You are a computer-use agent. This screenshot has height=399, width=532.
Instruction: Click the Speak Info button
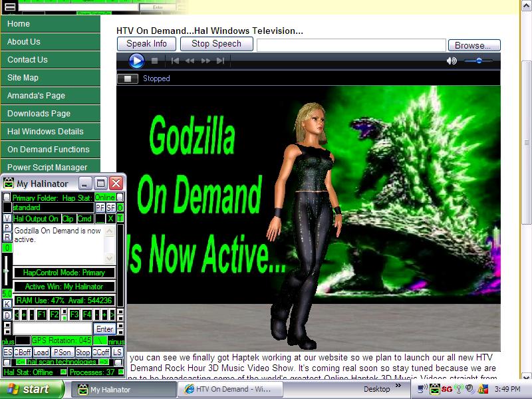tap(146, 44)
